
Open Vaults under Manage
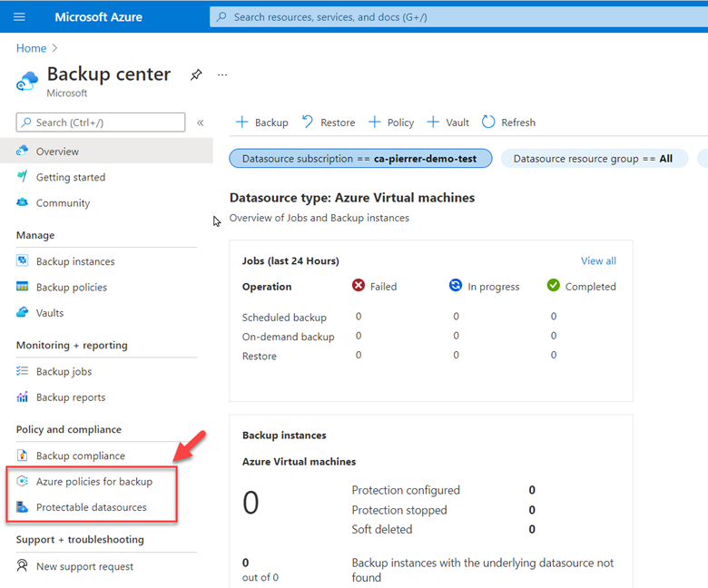50,313
